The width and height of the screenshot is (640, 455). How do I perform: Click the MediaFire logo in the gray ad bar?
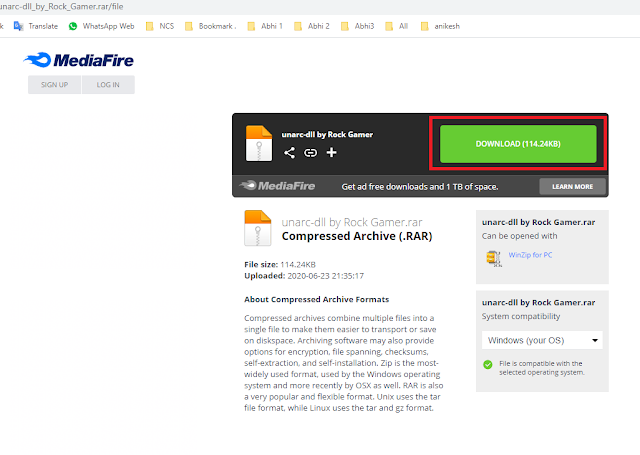coord(277,186)
